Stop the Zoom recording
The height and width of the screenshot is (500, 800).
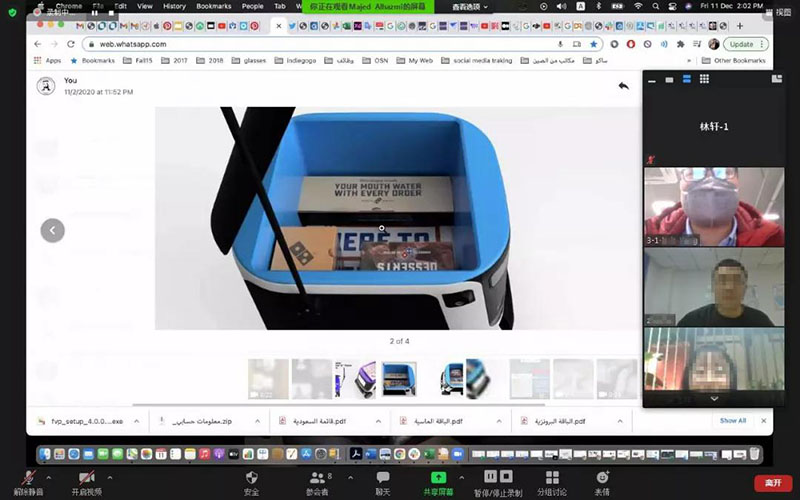coord(506,477)
